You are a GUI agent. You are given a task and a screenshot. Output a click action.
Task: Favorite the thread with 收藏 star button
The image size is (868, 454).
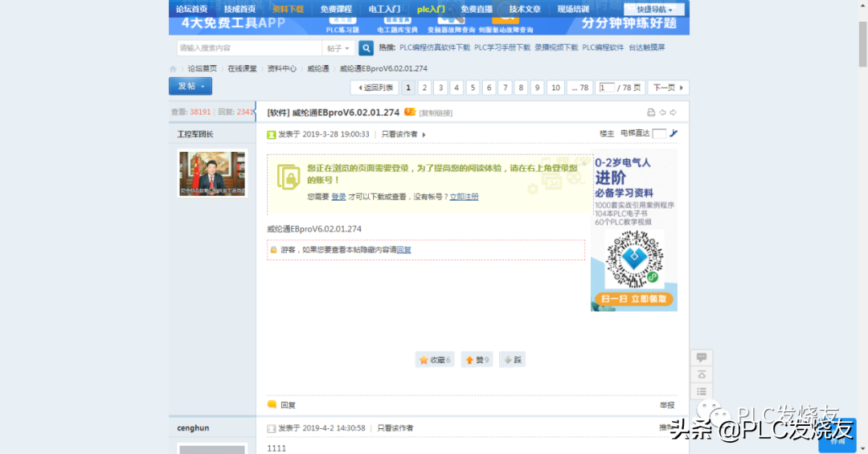(x=435, y=360)
